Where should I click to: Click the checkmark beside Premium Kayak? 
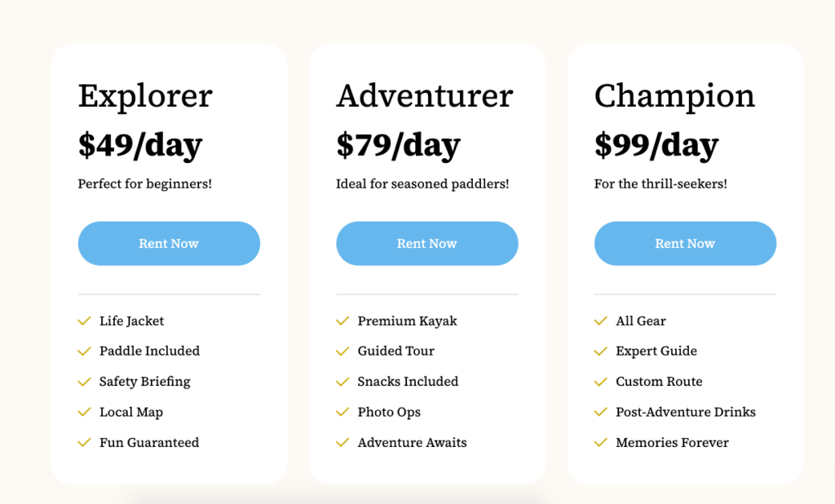pyautogui.click(x=342, y=321)
